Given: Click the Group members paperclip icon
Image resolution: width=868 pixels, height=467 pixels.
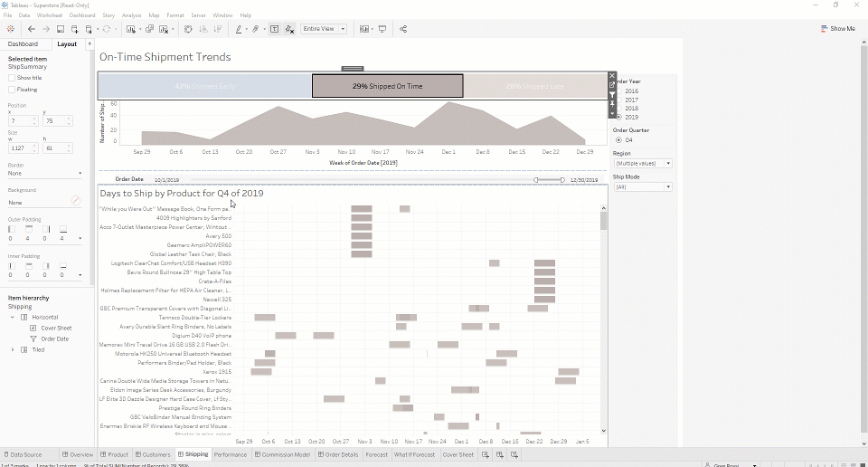Looking at the screenshot, I should pyautogui.click(x=256, y=29).
